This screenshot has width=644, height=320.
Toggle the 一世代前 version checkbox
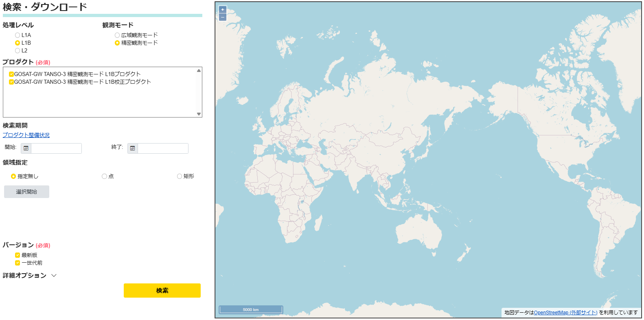click(18, 263)
